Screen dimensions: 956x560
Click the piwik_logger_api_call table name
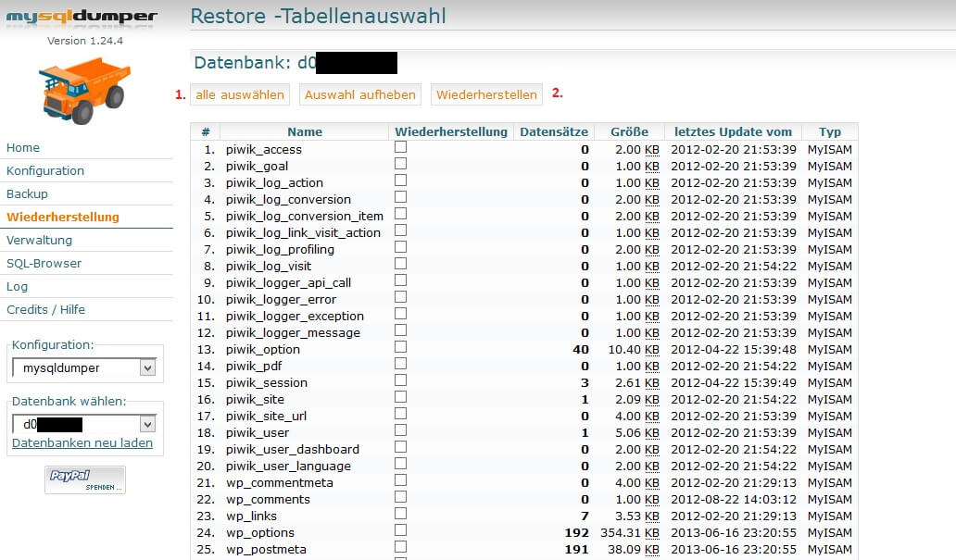288,282
